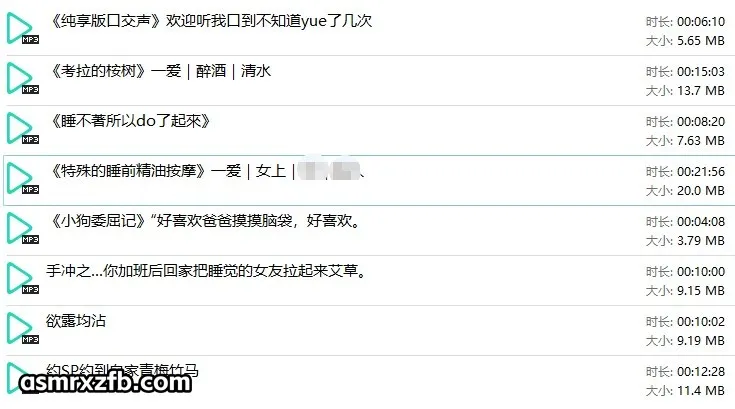735x409 pixels.
Task: Play the MP3 icon for 《睡不著所以do了起來》
Action: [x=22, y=128]
